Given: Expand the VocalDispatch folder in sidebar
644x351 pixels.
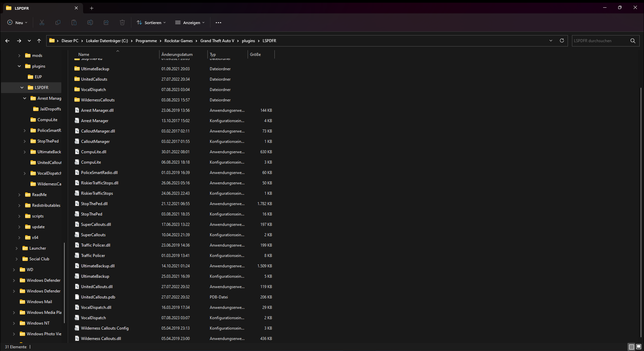Looking at the screenshot, I should 24,173.
